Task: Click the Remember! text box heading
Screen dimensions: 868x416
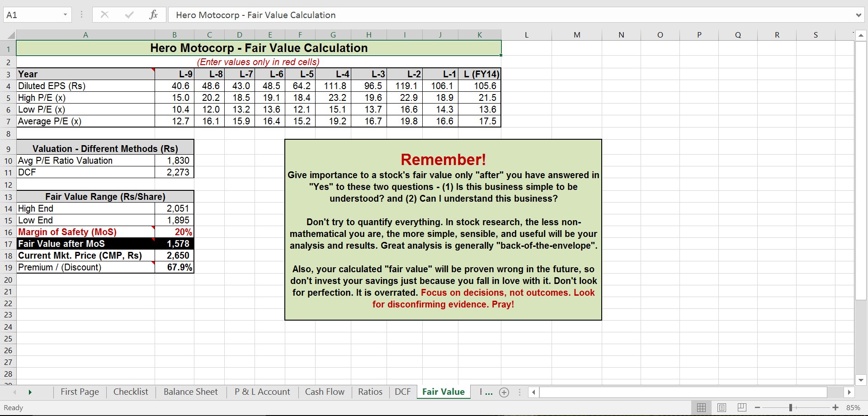Action: coord(443,160)
